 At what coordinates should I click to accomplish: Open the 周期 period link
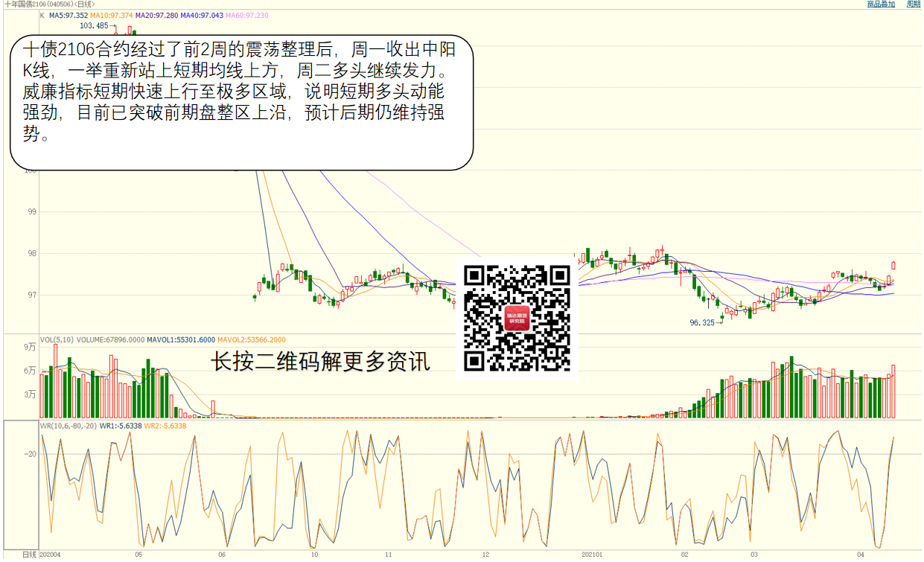[913, 4]
